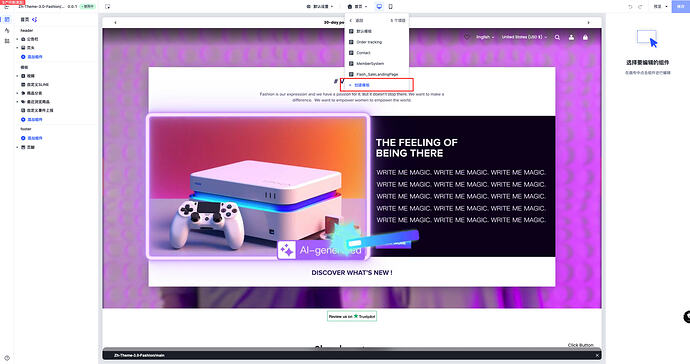690x364 pixels.
Task: Click the blue button in the dark banner panel
Action: click(x=393, y=243)
